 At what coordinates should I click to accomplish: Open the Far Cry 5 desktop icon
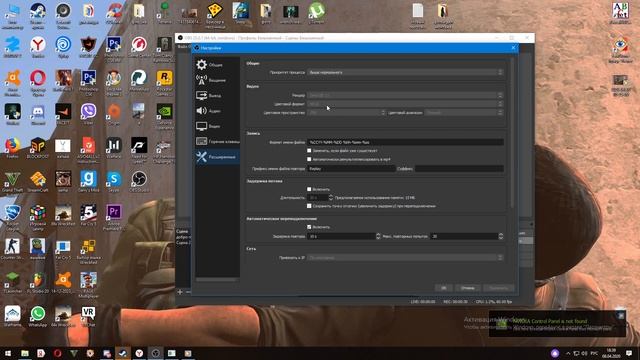pos(88,215)
